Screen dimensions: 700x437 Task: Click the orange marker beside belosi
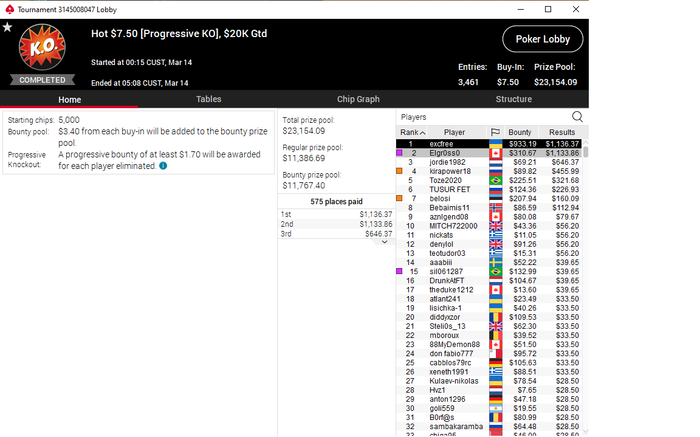[400, 198]
